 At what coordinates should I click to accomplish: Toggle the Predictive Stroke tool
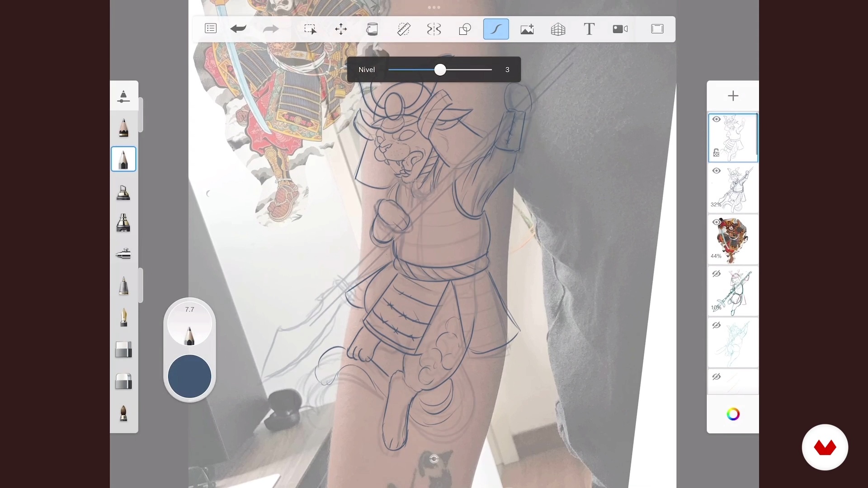click(496, 29)
